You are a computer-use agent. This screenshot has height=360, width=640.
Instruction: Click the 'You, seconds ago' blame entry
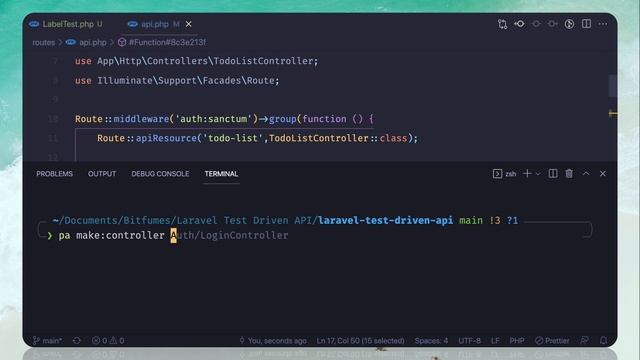[273, 340]
